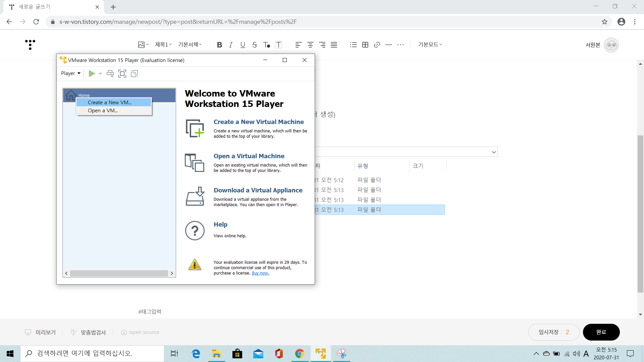Click the download appliance icon
Screen dimensions: 644x362
pos(195,196)
